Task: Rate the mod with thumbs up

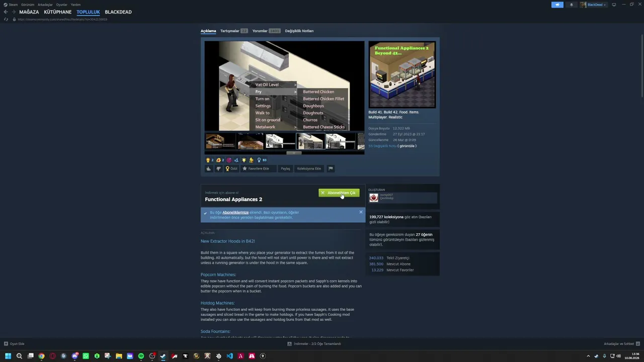Action: pos(208,168)
